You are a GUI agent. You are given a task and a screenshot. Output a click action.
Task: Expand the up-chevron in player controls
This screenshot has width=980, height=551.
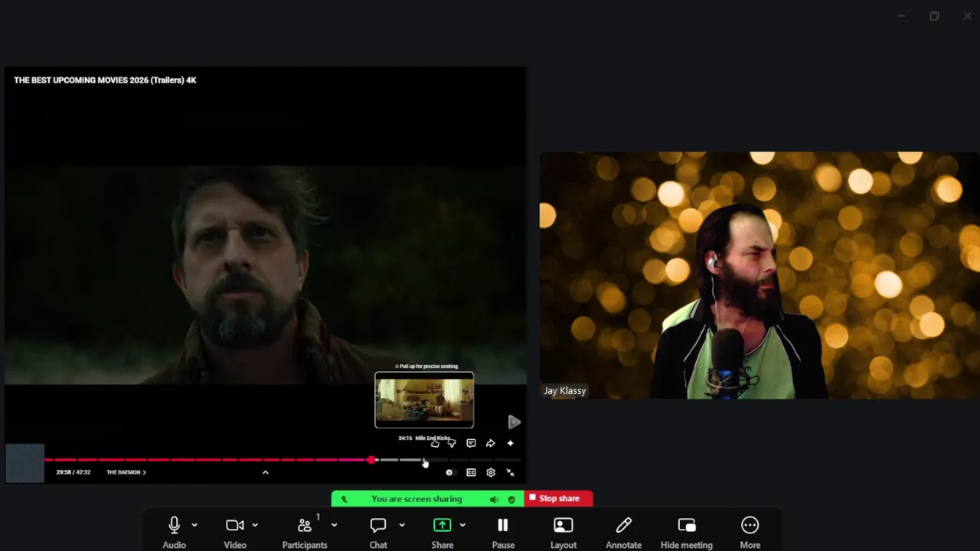pos(266,472)
